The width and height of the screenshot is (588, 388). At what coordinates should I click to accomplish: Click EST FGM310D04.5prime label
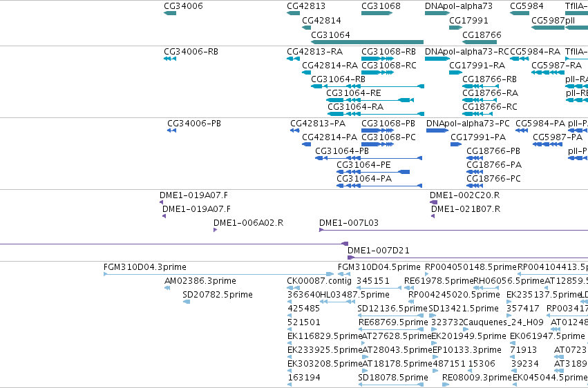click(379, 267)
